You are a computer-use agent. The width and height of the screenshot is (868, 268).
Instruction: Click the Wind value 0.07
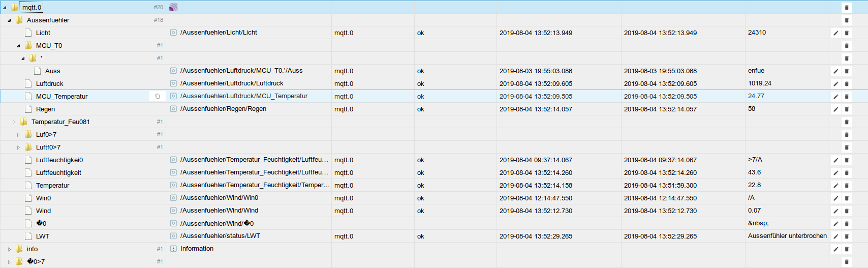[754, 211]
